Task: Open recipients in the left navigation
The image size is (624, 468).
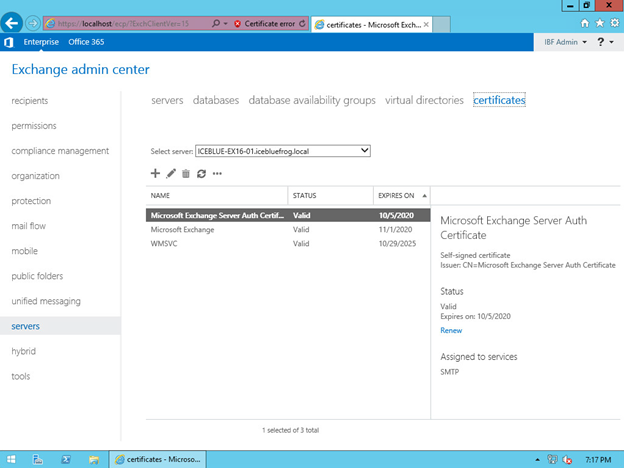Action: pos(30,101)
